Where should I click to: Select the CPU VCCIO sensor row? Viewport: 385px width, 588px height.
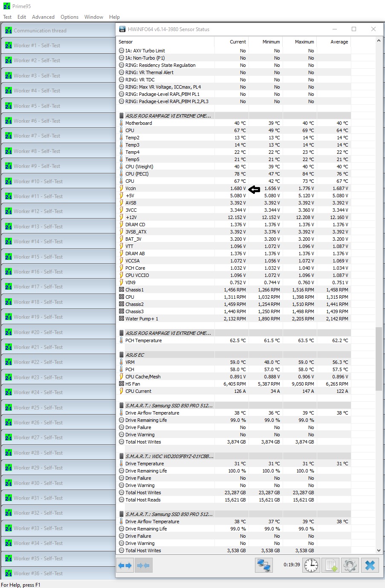[x=234, y=275]
